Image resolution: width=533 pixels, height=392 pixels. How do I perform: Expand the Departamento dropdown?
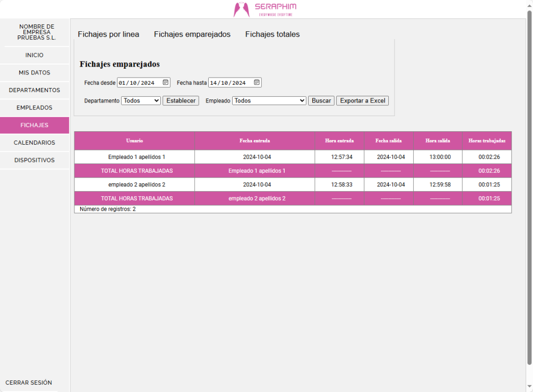141,101
